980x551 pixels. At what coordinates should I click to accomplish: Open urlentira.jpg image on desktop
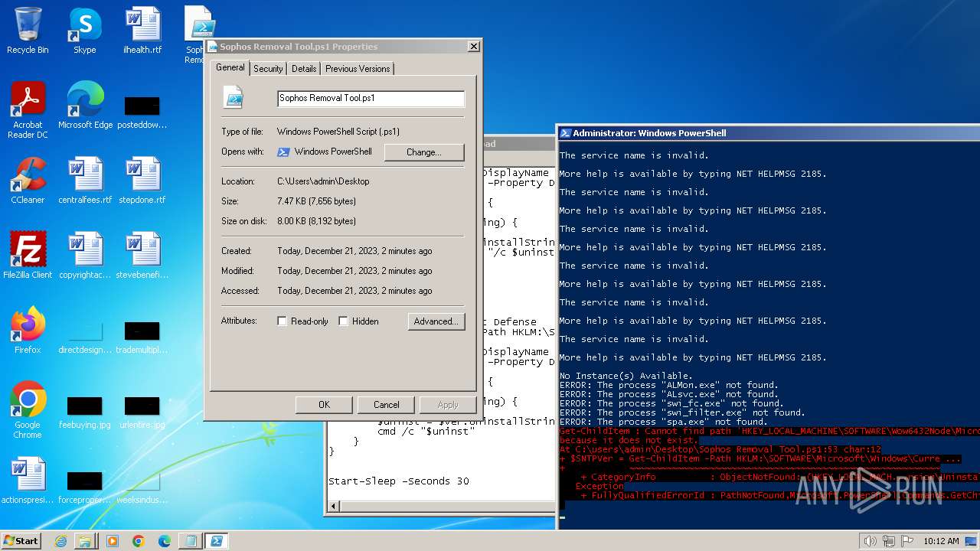(x=142, y=412)
